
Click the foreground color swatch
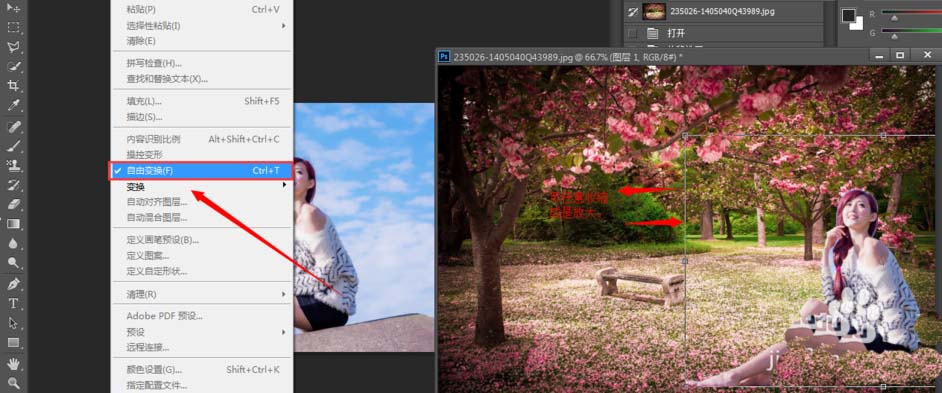coord(849,14)
